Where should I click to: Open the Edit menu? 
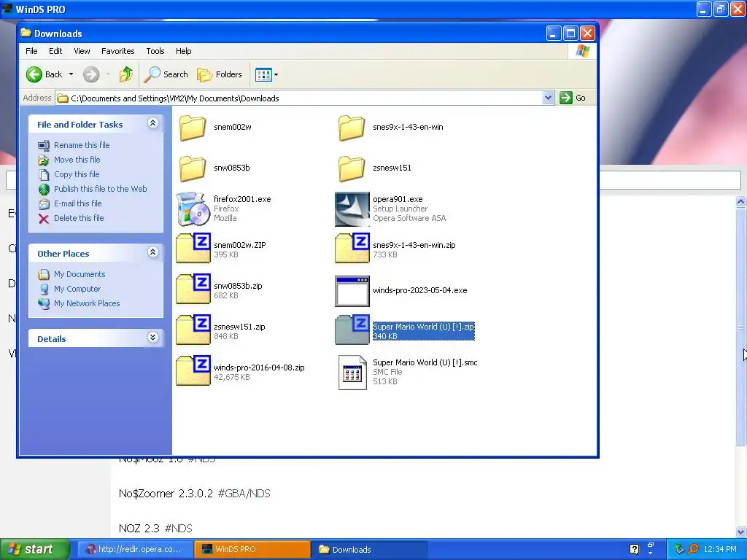pyautogui.click(x=55, y=51)
